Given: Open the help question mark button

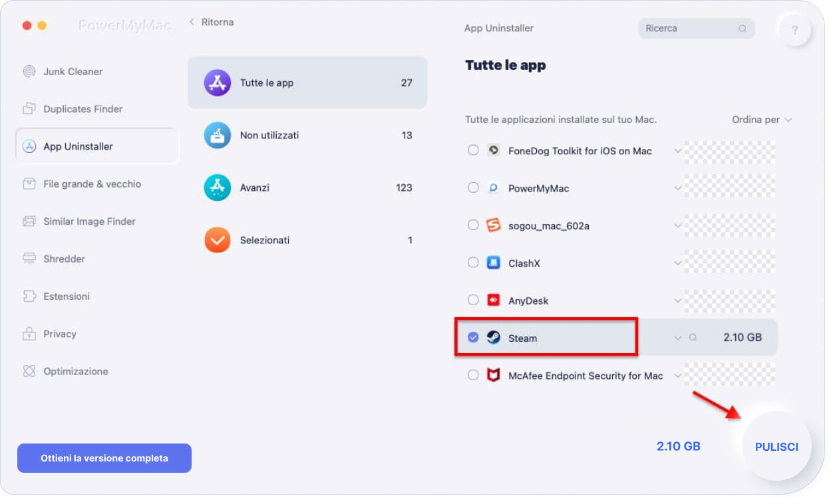Looking at the screenshot, I should [x=794, y=30].
